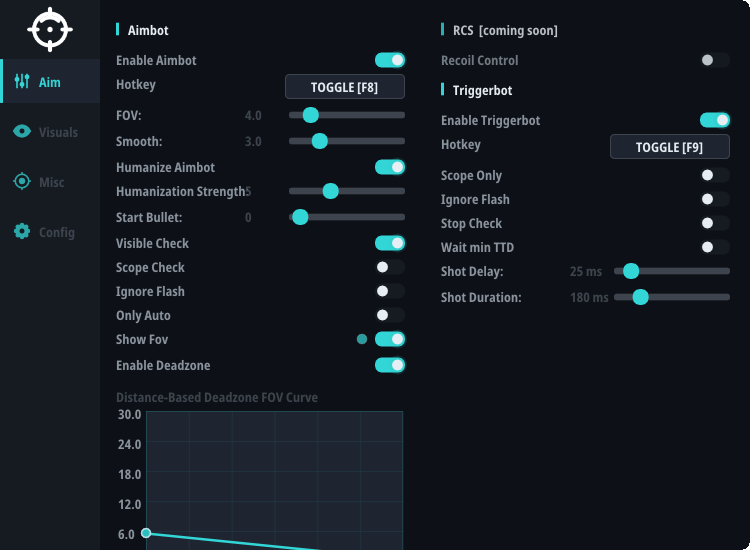The image size is (750, 550).
Task: Click the Visuals eye icon
Action: click(x=22, y=131)
